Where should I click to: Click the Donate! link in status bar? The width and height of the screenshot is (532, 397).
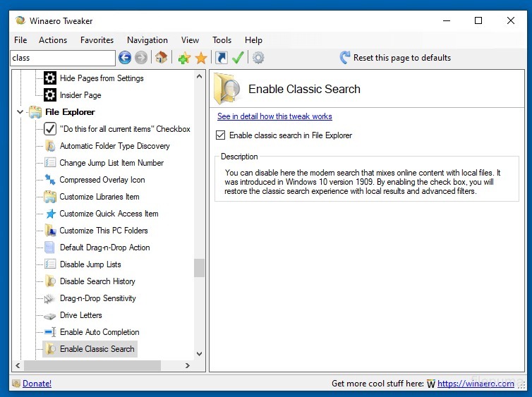37,384
